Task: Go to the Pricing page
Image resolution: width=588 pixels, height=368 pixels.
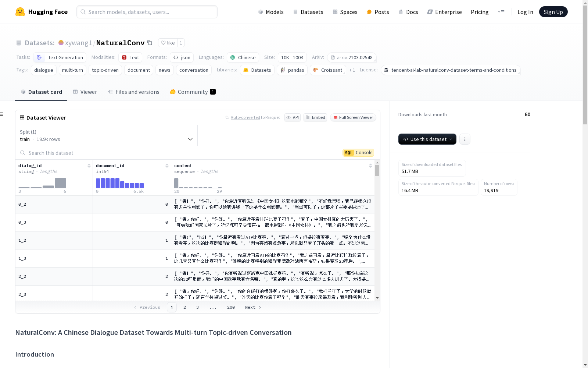Action: click(480, 12)
